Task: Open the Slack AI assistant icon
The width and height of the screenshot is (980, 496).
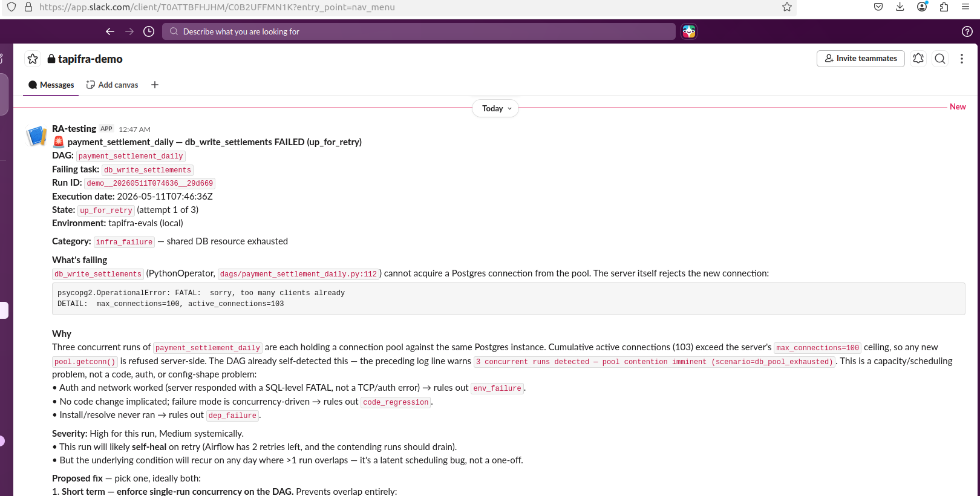Action: [689, 31]
